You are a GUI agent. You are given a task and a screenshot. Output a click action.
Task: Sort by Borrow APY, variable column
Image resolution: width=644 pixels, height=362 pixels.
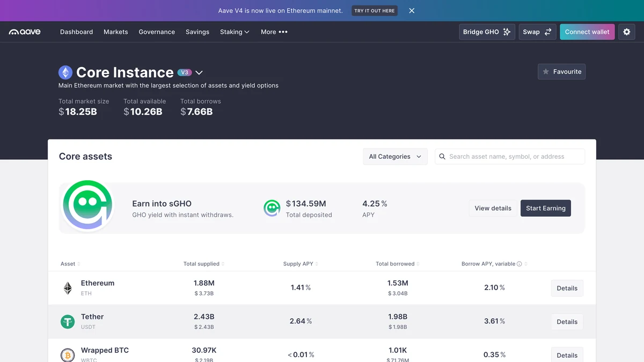coord(494,264)
